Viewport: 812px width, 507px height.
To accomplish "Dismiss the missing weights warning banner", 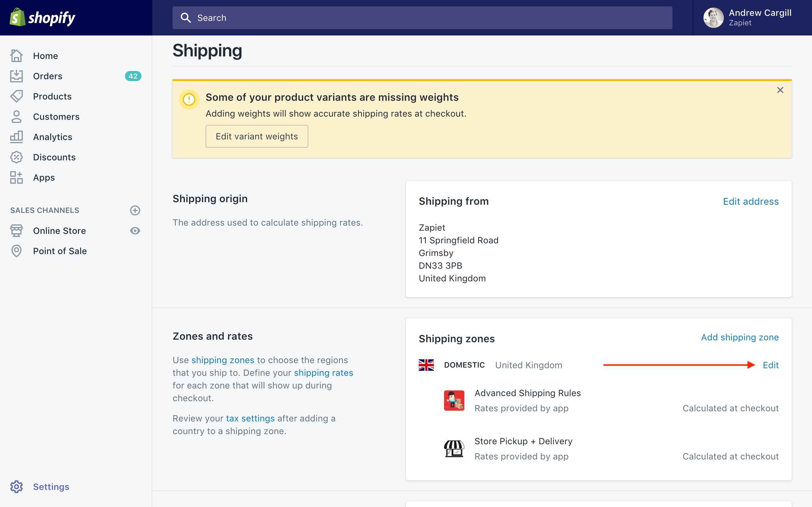I will [x=780, y=90].
